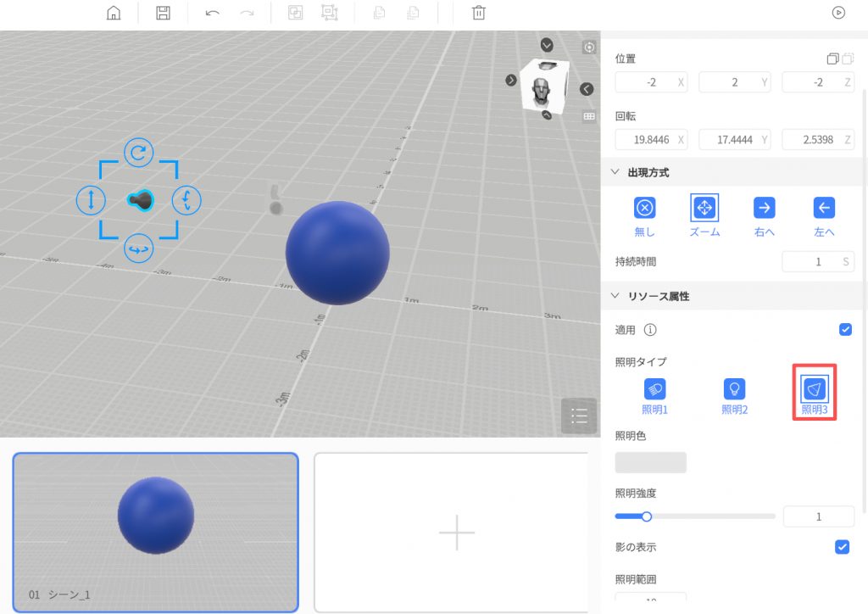This screenshot has height=614, width=868.
Task: Click the Home icon in top toolbar
Action: click(x=114, y=13)
